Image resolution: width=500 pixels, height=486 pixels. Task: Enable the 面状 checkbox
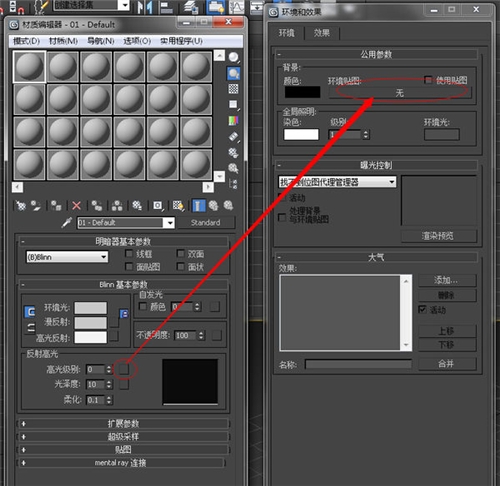(x=180, y=266)
